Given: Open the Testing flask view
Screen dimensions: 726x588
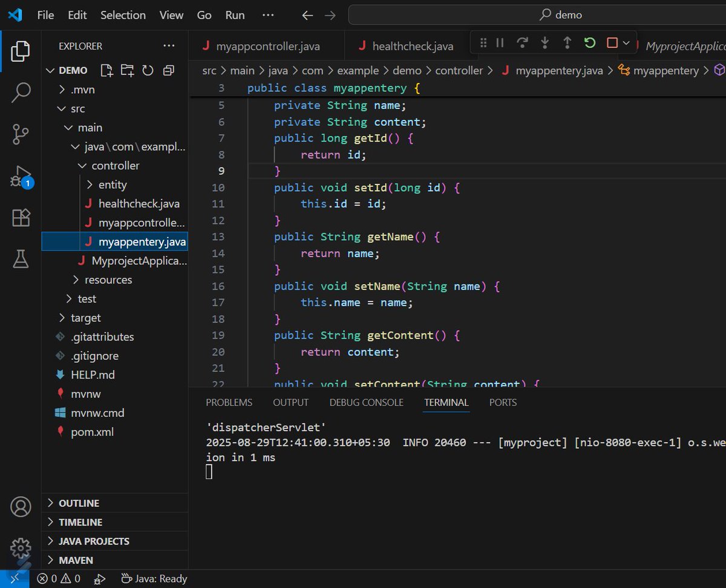Looking at the screenshot, I should [21, 259].
